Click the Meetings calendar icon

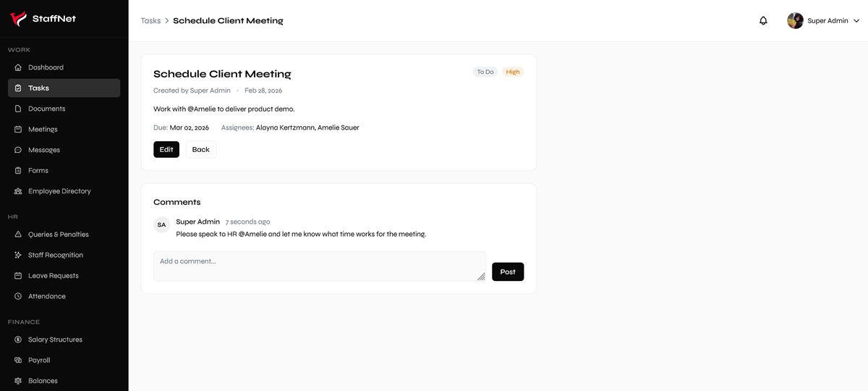coord(18,130)
